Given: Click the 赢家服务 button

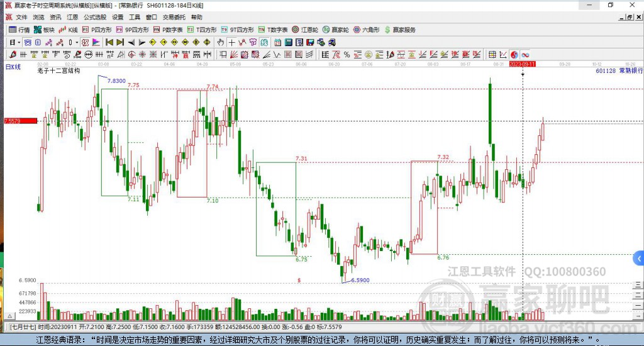Looking at the screenshot, I should pos(400,30).
